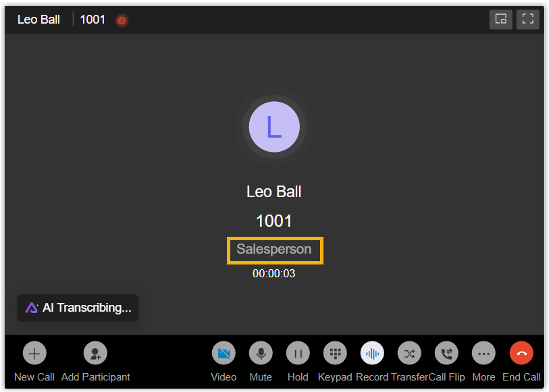
Task: Click the Salesperson label
Action: [x=274, y=250]
